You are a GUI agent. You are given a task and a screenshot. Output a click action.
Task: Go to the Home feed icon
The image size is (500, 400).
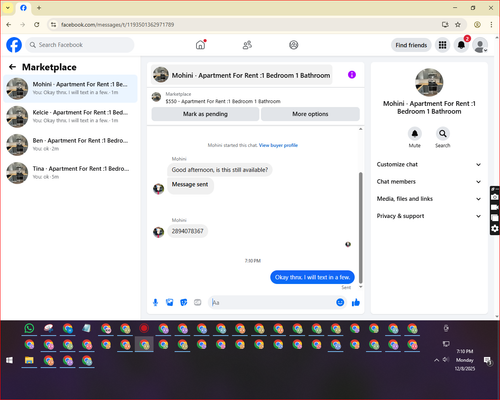pos(201,45)
